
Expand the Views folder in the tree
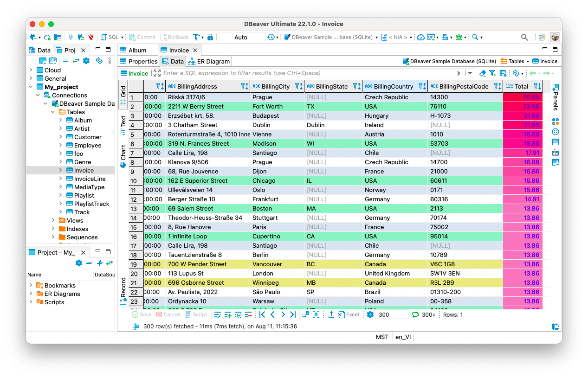54,220
